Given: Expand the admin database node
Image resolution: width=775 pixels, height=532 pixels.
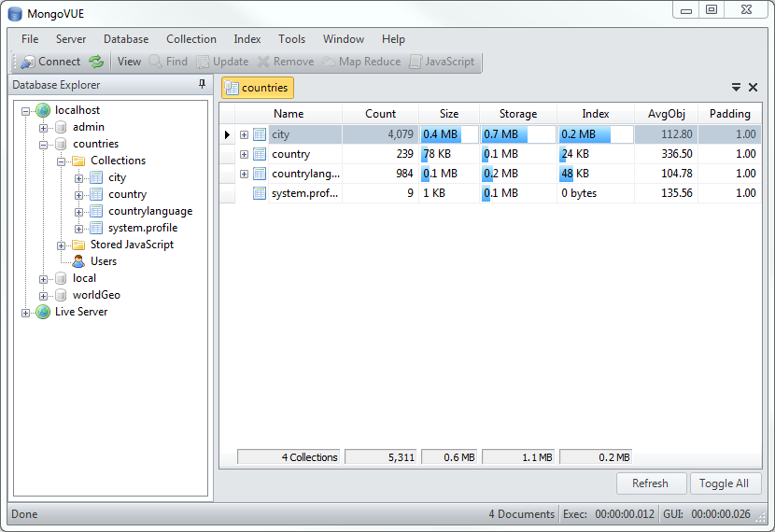Looking at the screenshot, I should pyautogui.click(x=44, y=127).
